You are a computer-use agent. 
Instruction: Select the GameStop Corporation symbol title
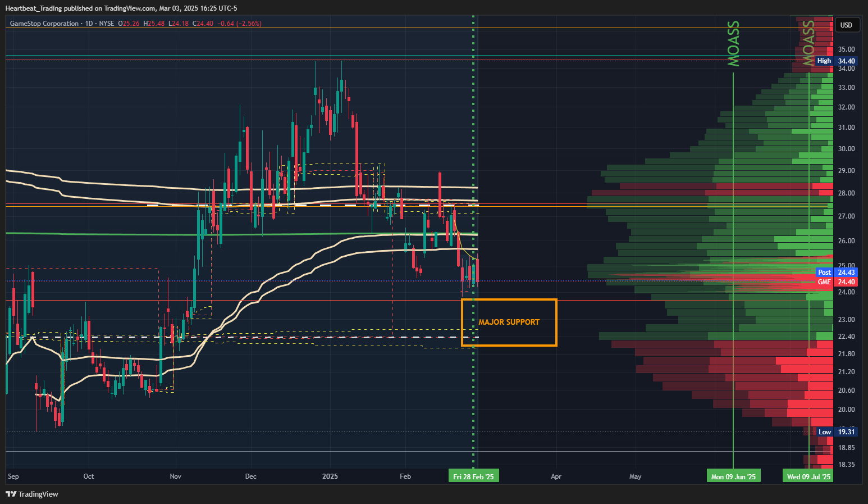click(x=44, y=24)
